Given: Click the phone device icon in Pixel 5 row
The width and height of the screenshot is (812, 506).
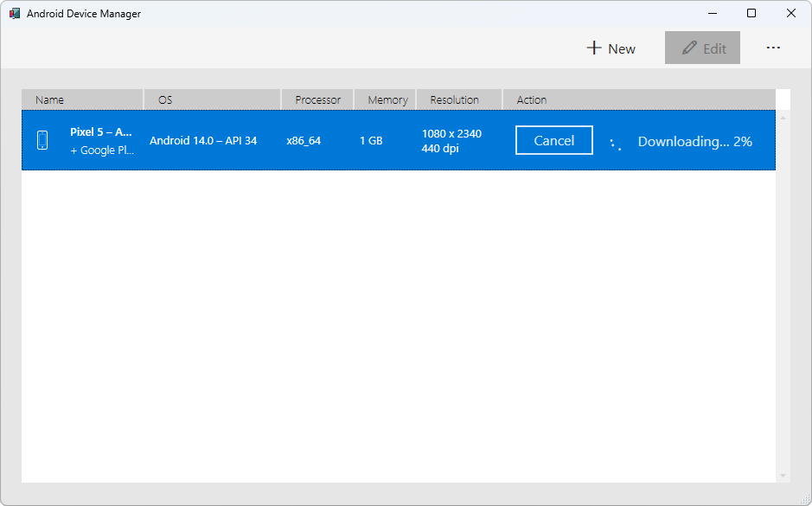Looking at the screenshot, I should coord(42,141).
